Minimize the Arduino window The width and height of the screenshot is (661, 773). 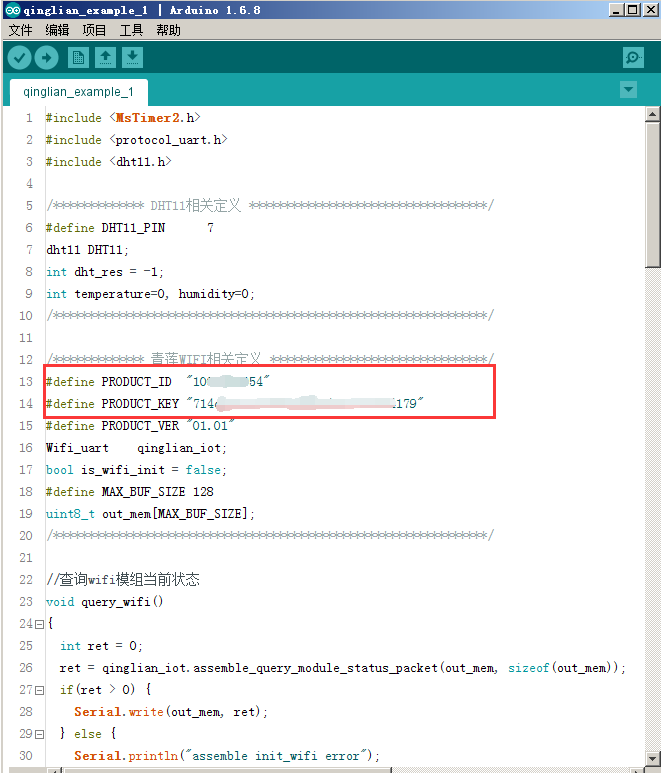tap(616, 10)
